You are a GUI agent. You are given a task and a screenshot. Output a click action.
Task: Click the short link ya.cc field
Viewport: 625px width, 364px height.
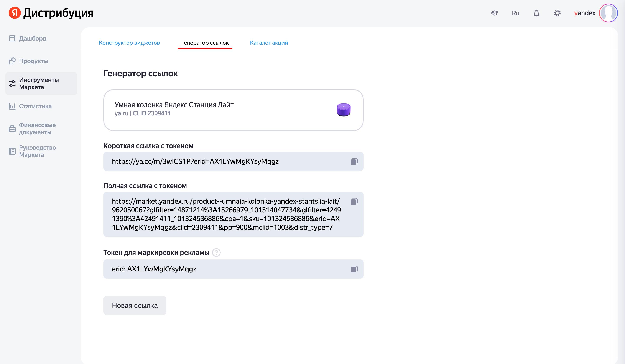click(233, 161)
